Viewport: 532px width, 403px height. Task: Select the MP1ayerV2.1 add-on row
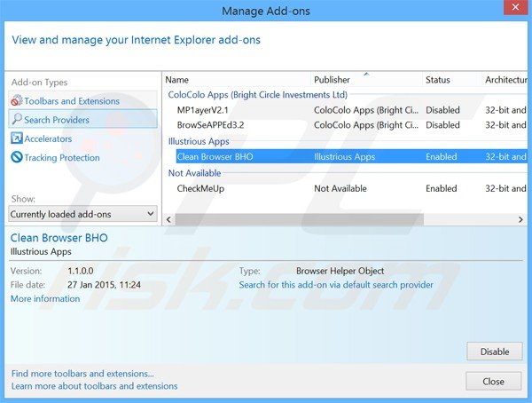pos(351,110)
